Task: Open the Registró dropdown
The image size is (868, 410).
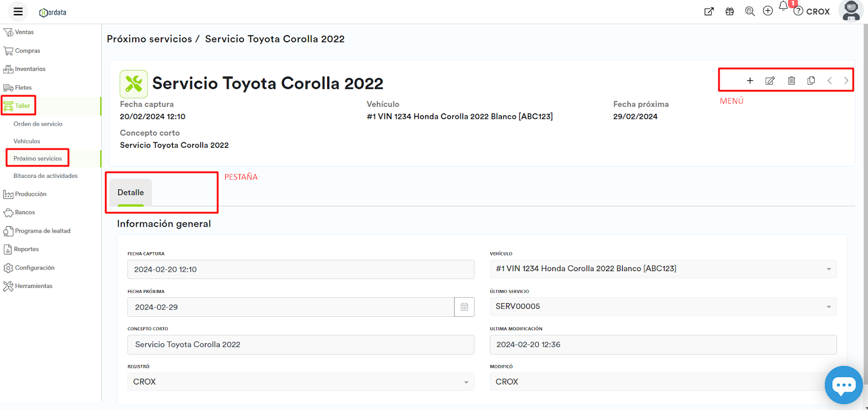Action: pos(465,382)
